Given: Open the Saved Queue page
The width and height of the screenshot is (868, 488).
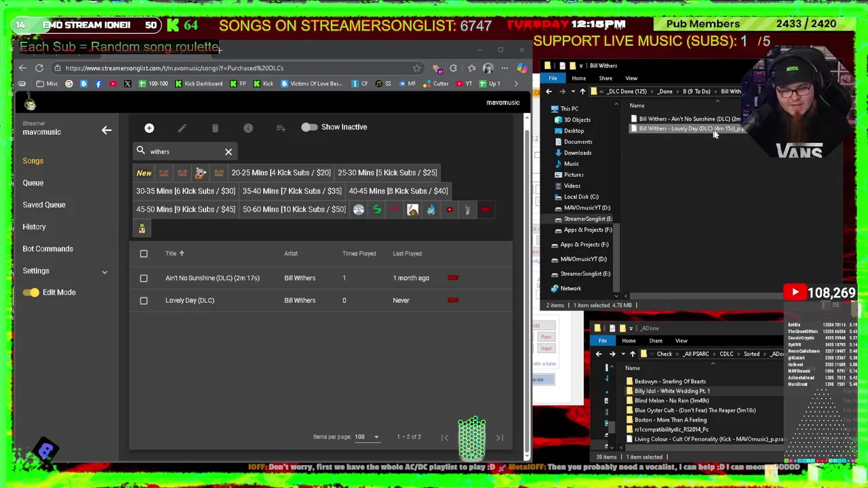Looking at the screenshot, I should coord(44,205).
